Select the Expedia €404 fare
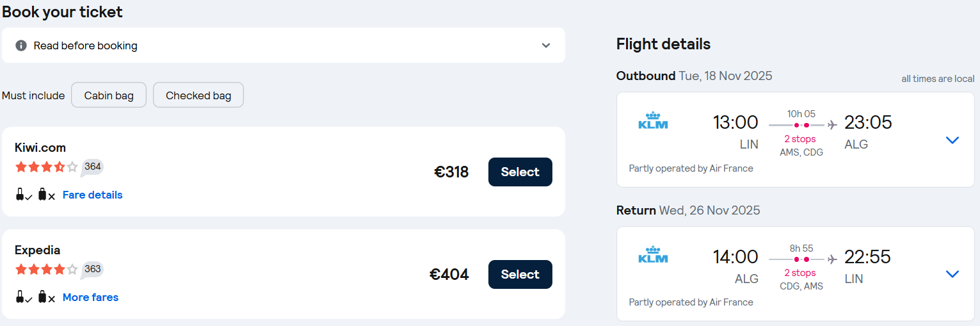This screenshot has width=980, height=326. (x=520, y=274)
